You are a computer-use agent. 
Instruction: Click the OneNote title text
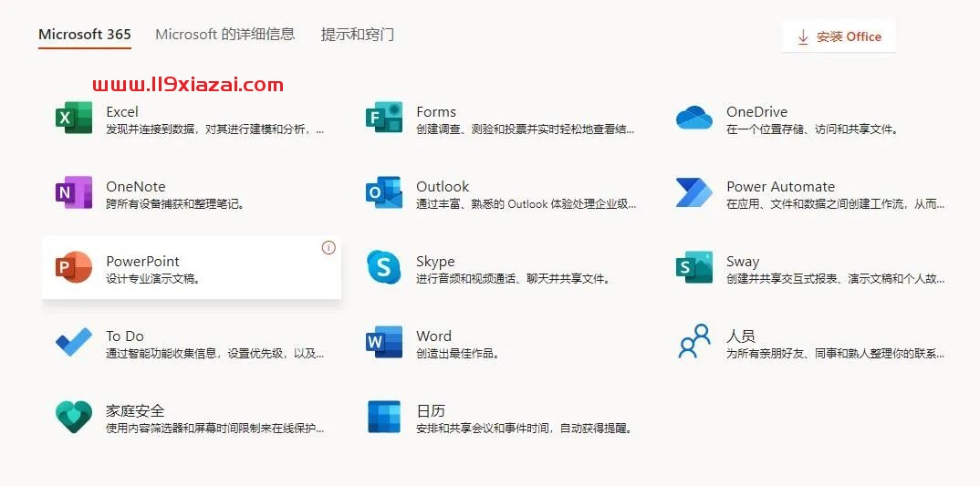tap(136, 186)
